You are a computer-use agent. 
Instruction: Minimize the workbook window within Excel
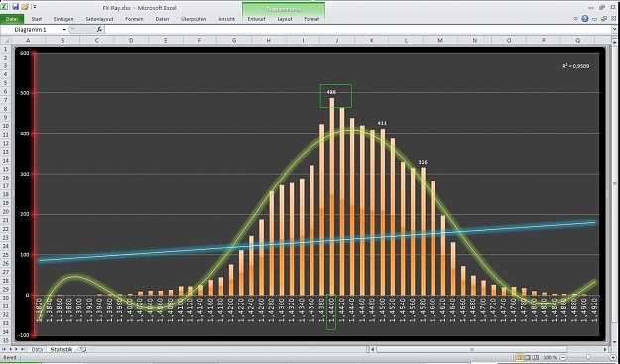point(594,19)
